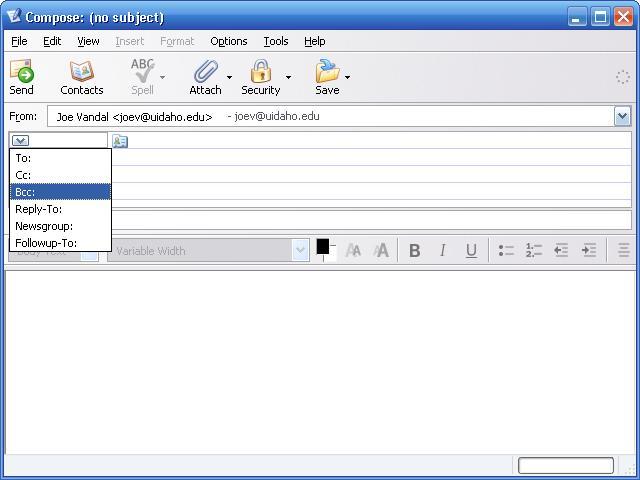Open the Tools menu
Image resolution: width=640 pixels, height=480 pixels.
(276, 41)
